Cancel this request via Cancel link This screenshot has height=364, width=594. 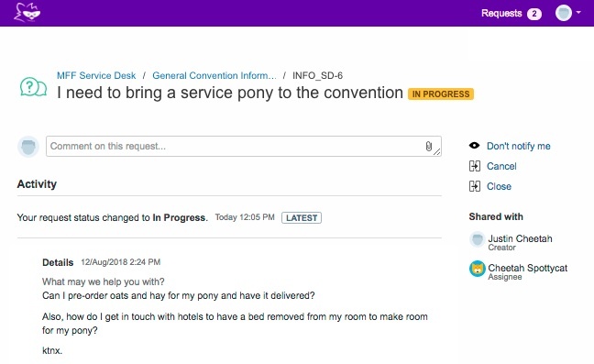(x=501, y=166)
